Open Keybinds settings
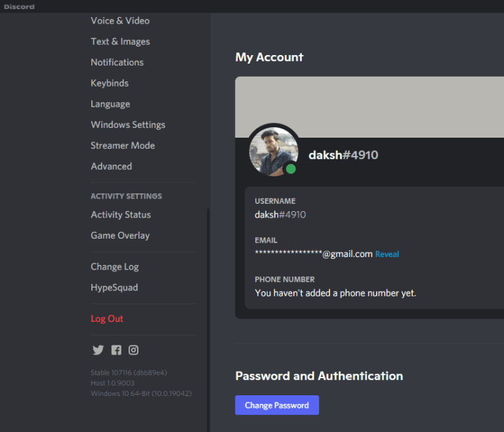This screenshot has width=504, height=432. click(x=110, y=83)
